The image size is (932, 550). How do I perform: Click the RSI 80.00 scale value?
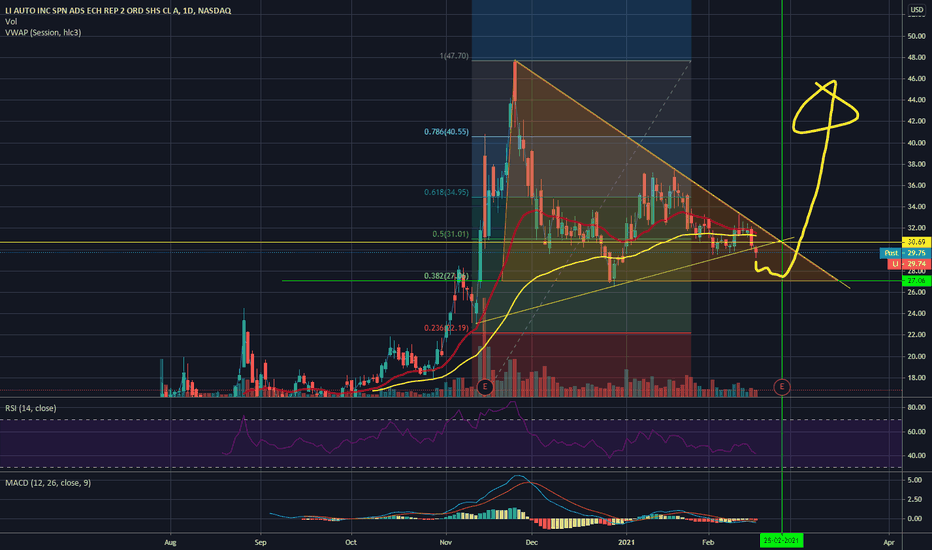point(917,407)
